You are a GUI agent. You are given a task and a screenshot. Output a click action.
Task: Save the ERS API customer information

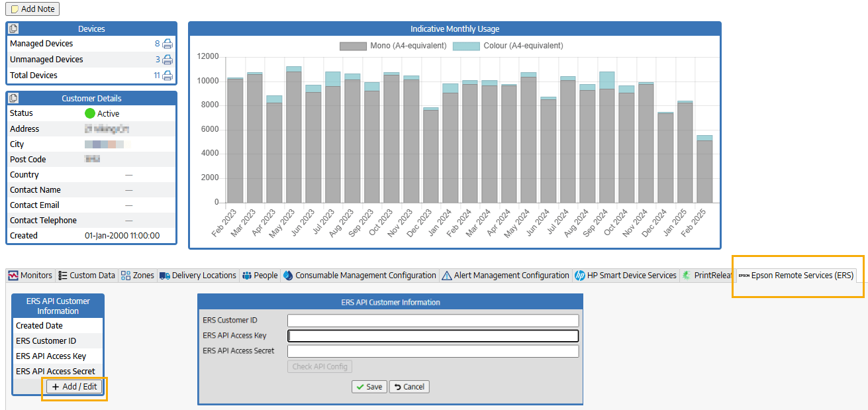[369, 387]
